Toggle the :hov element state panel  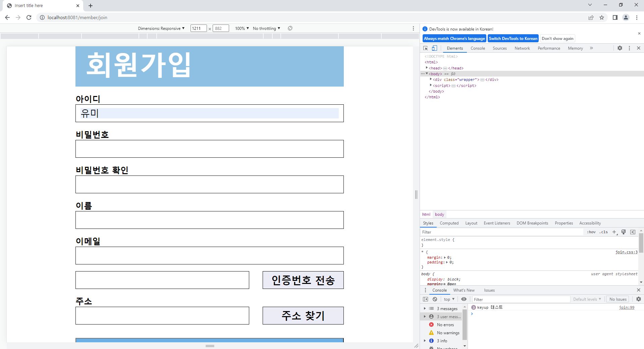tap(591, 232)
